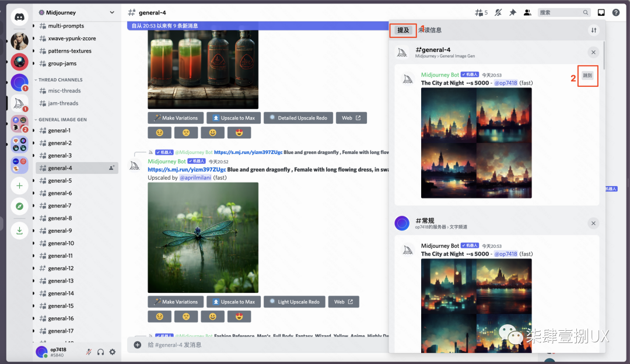
Task: Expand arrow beside general-15 channel
Action: pos(34,306)
